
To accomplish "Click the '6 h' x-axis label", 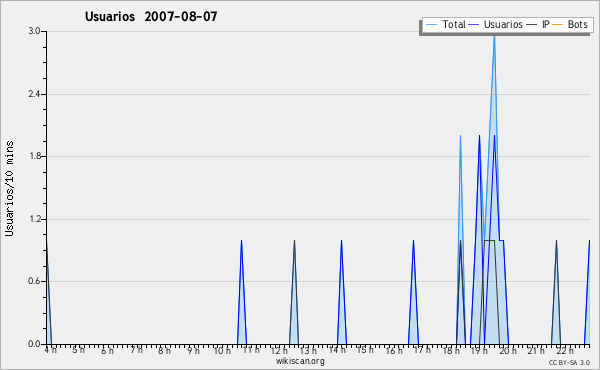I will pyautogui.click(x=108, y=350).
